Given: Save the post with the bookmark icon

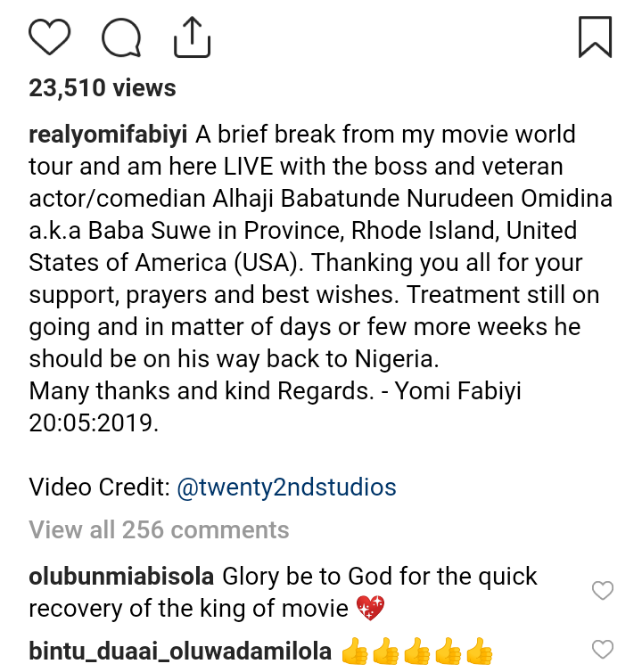Looking at the screenshot, I should point(595,38).
